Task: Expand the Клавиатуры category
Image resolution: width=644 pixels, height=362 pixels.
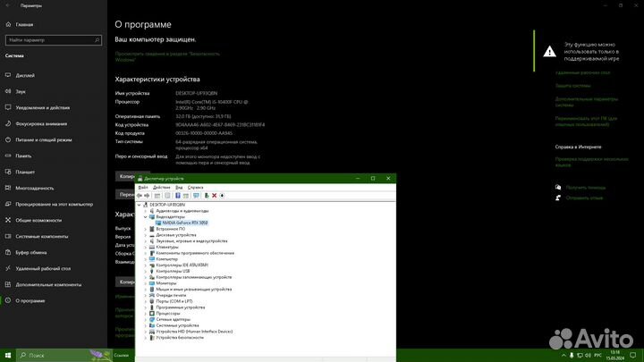Action: (146, 247)
